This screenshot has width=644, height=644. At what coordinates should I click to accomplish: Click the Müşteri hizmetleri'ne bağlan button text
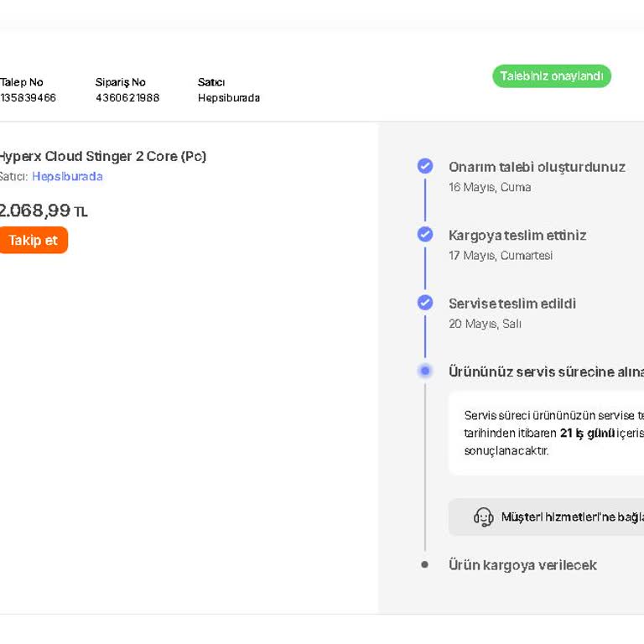pos(572,517)
